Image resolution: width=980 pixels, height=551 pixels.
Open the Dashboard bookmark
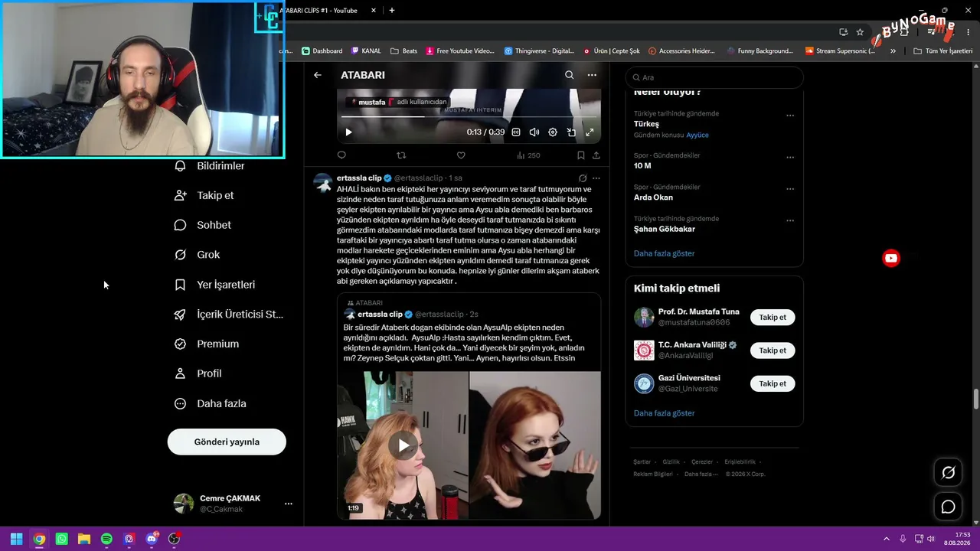coord(322,51)
